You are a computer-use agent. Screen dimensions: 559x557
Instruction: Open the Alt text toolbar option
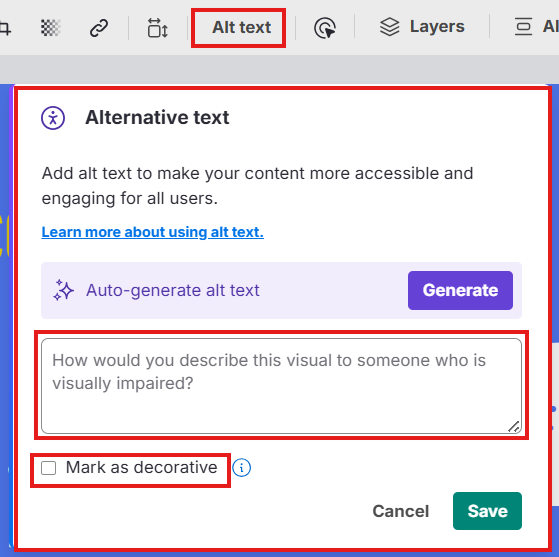tap(241, 27)
